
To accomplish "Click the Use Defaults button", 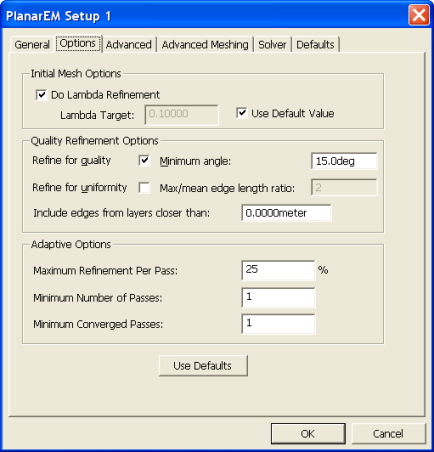I will [x=203, y=366].
